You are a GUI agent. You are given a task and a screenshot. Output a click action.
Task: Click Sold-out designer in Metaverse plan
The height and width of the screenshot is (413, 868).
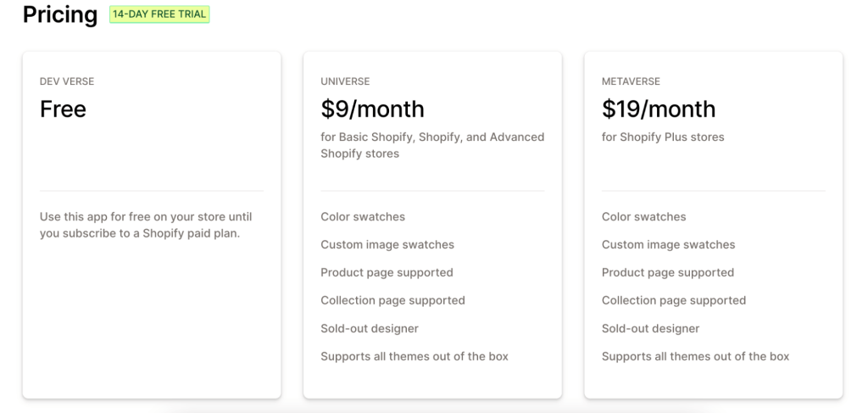tap(650, 328)
